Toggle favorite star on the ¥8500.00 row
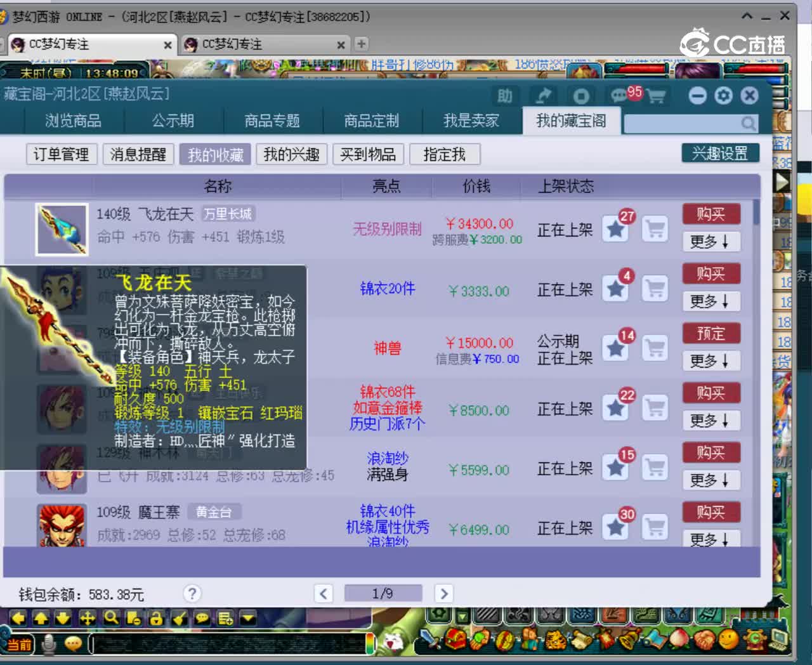Screen dimensions: 812x665 coord(615,407)
